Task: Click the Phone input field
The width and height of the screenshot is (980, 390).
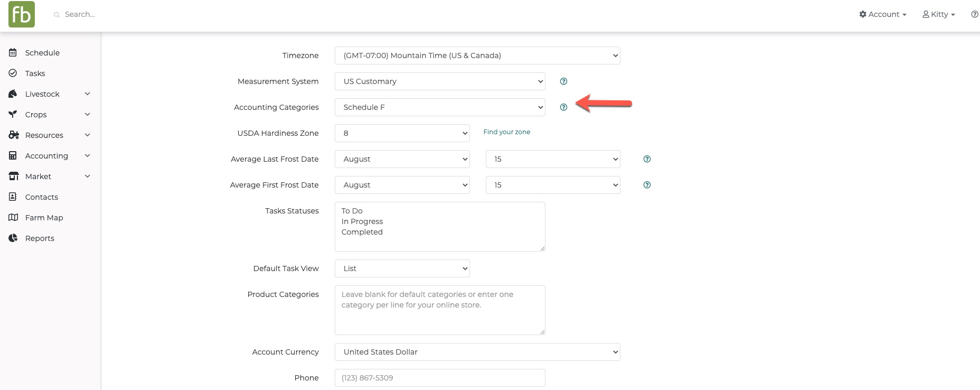Action: [440, 378]
